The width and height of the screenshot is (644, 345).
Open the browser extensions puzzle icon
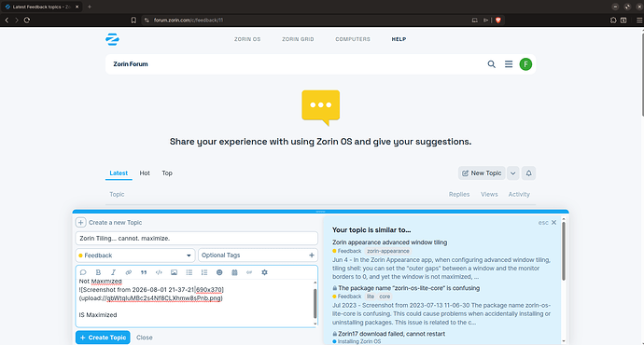613,21
